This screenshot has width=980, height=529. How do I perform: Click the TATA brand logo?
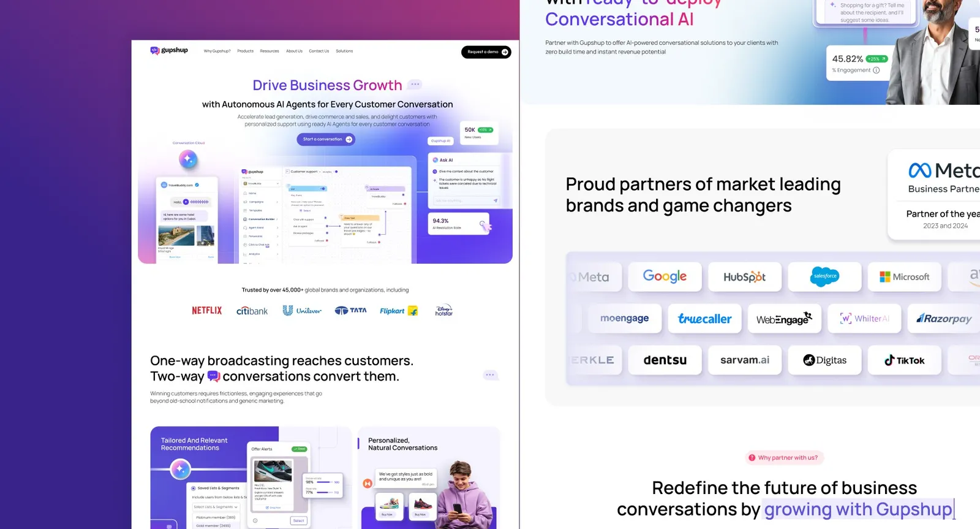pos(350,311)
